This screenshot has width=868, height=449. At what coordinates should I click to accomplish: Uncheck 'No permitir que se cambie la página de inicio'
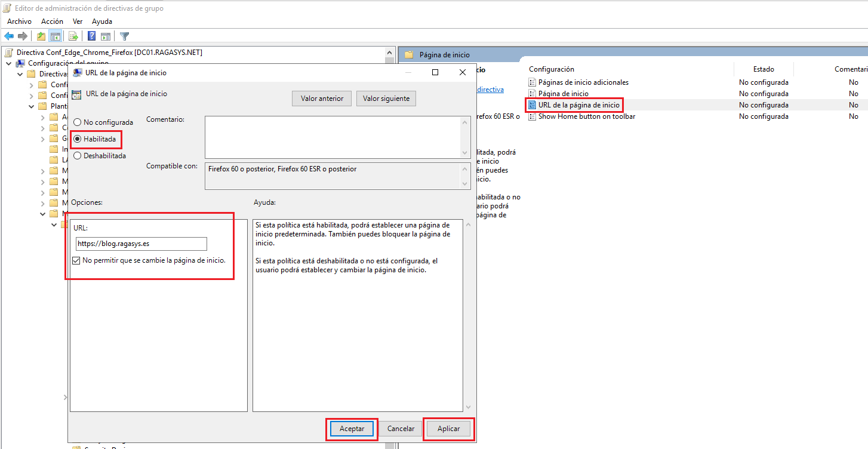tap(75, 260)
